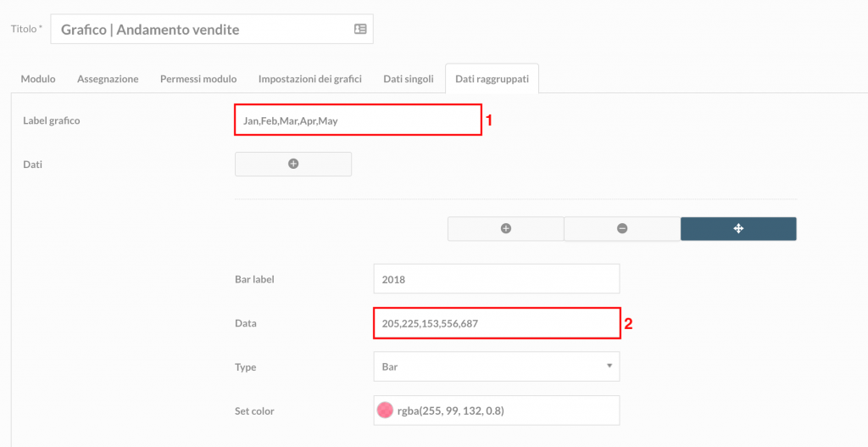Open the Impostazioni dei grafici tab
Screen dimensions: 868x447
[x=310, y=79]
